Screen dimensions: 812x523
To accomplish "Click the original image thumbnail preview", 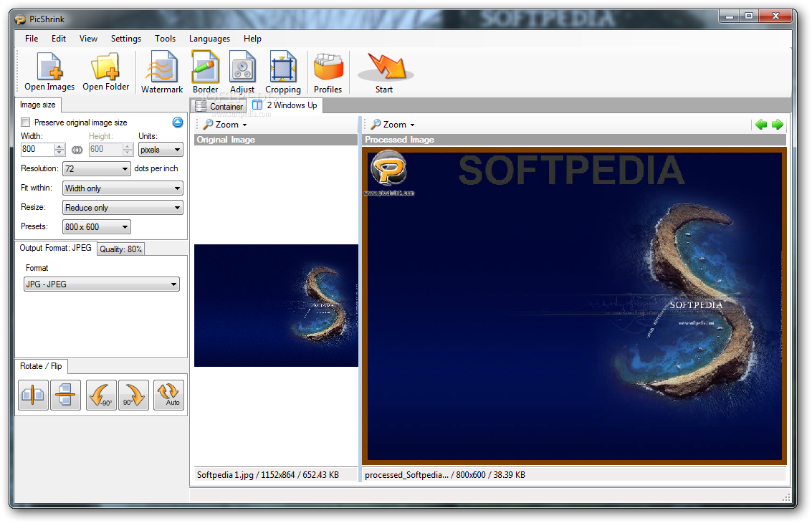I will pyautogui.click(x=276, y=305).
